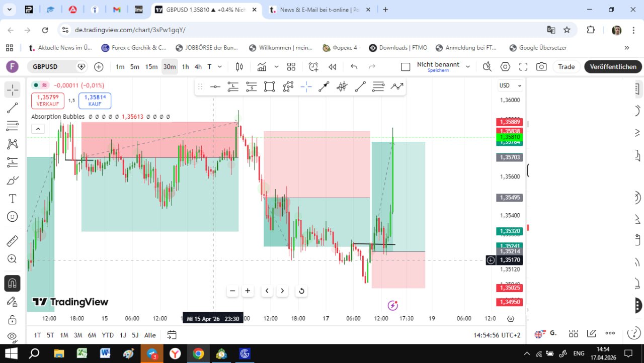Expand the layout management dropdown arrow
Viewport: 644px width, 363px height.
[x=468, y=67]
